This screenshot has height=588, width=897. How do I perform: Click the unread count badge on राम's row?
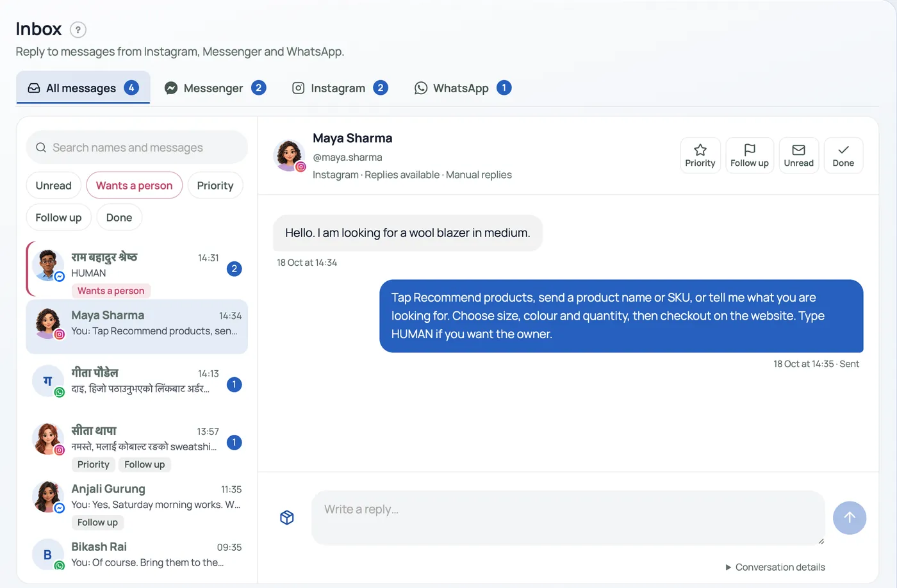point(235,269)
